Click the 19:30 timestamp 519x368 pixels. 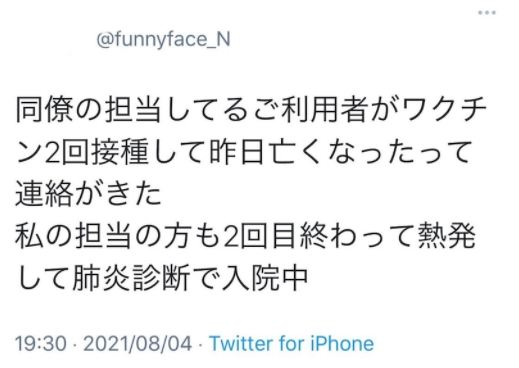(41, 343)
